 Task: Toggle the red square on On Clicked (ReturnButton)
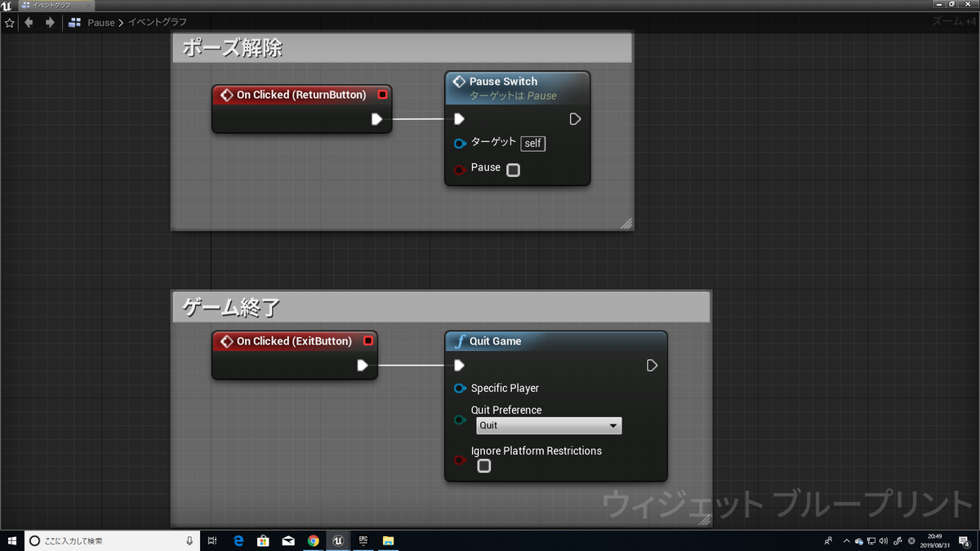tap(382, 94)
